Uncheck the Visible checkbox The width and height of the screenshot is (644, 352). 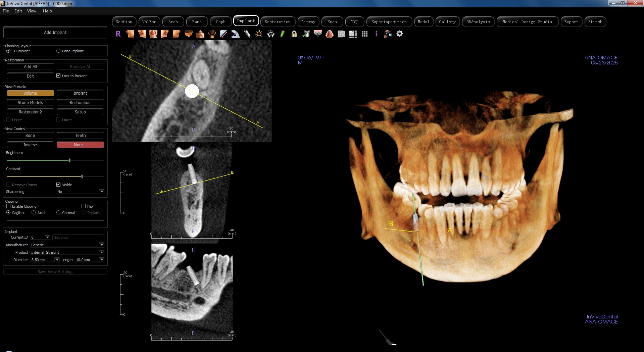click(x=58, y=185)
